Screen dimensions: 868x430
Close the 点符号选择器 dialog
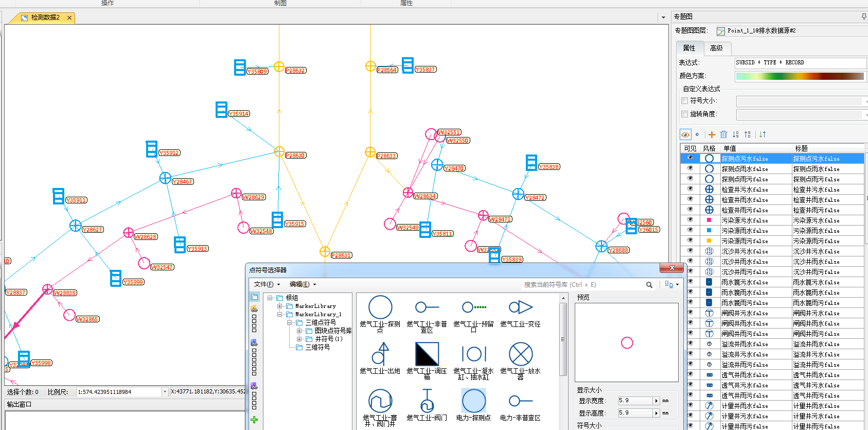671,268
